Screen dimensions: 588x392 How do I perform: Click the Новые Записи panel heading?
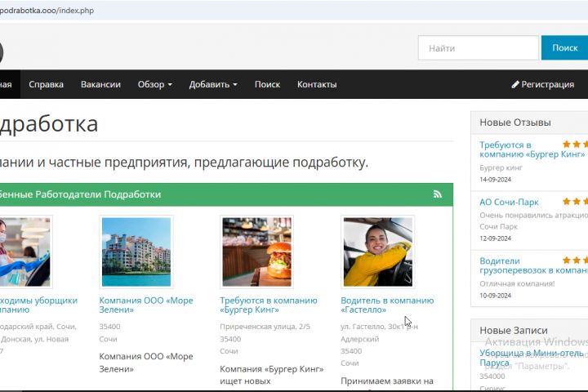click(514, 330)
